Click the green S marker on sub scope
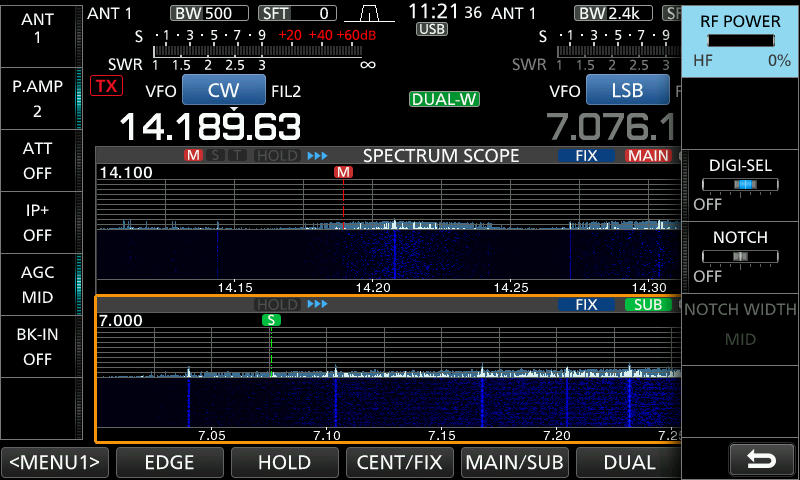 point(271,320)
